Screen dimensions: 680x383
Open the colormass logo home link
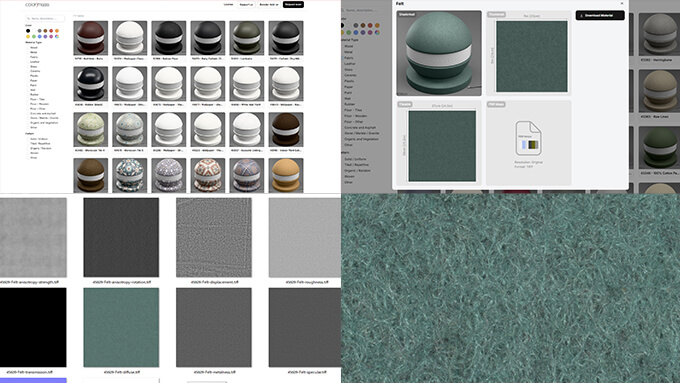[x=37, y=5]
